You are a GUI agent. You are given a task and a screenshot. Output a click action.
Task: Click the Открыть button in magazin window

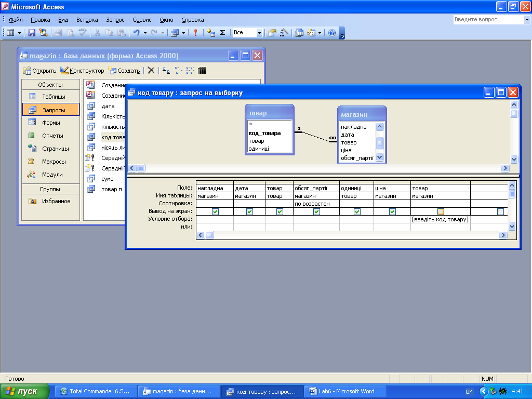[39, 71]
